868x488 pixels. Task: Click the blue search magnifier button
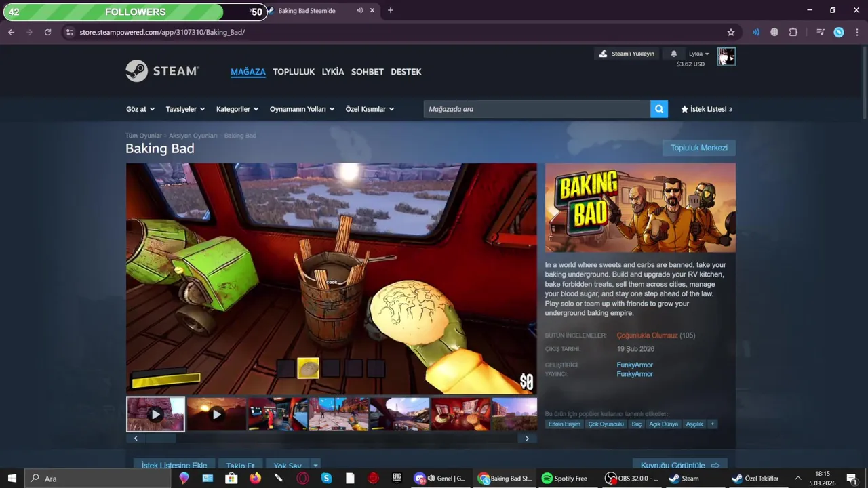click(x=659, y=109)
